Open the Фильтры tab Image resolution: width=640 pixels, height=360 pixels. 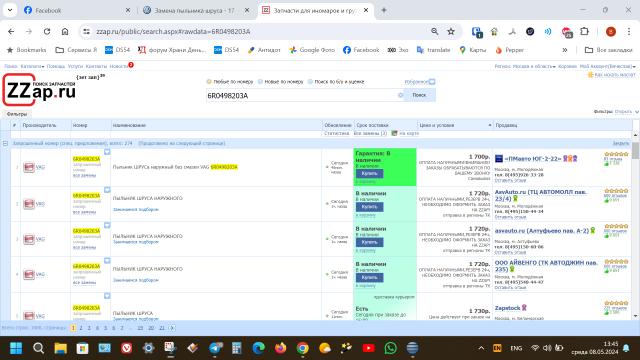(x=17, y=114)
